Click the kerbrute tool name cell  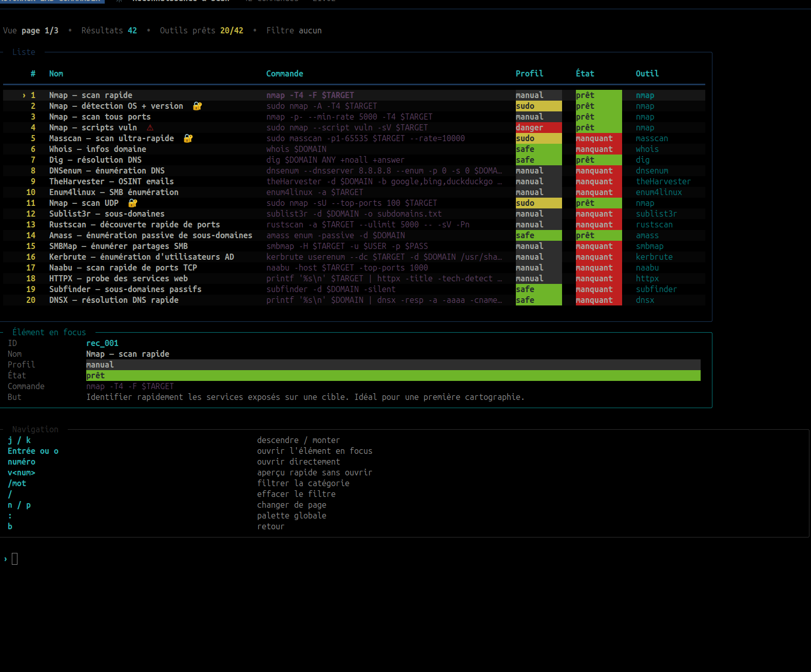pyautogui.click(x=654, y=257)
